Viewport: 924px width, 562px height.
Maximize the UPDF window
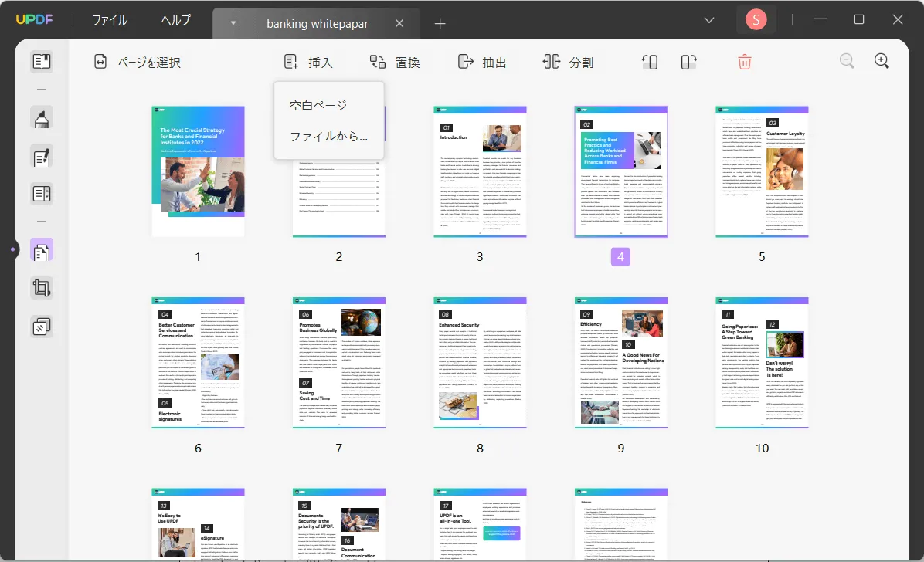858,19
